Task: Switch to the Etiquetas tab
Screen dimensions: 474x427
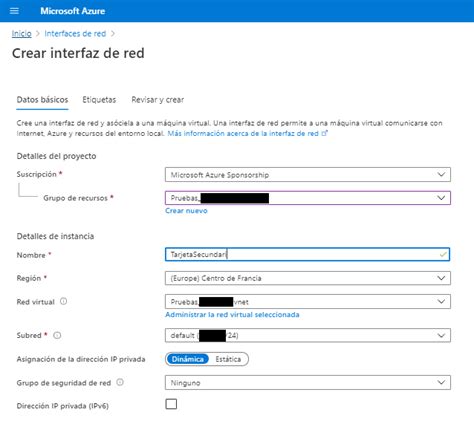Action: [x=99, y=100]
